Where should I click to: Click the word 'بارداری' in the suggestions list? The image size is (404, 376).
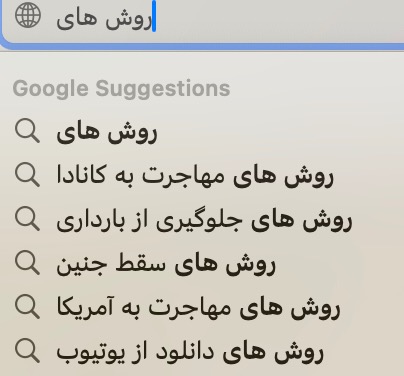pyautogui.click(x=86, y=221)
